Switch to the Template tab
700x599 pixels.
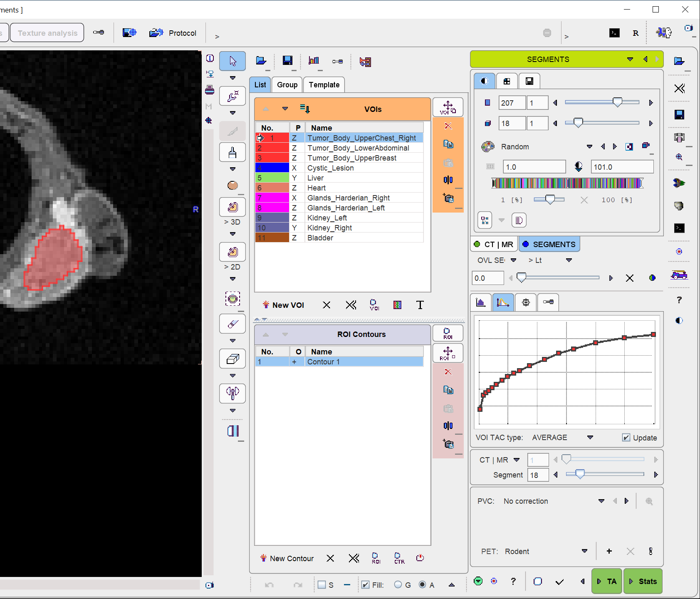(324, 85)
